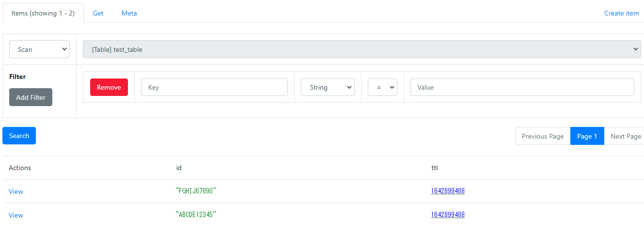Expand the test_table table selector
644x235 pixels.
(x=361, y=49)
